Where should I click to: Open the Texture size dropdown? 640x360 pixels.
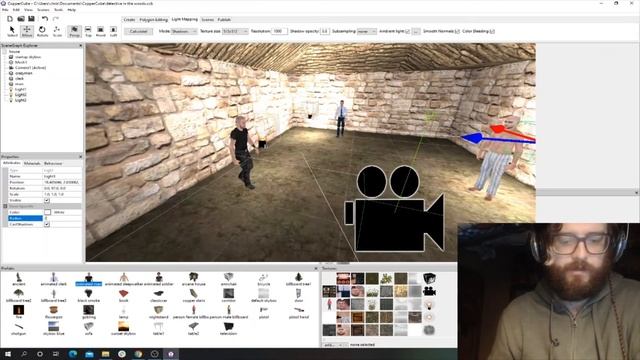[x=235, y=31]
